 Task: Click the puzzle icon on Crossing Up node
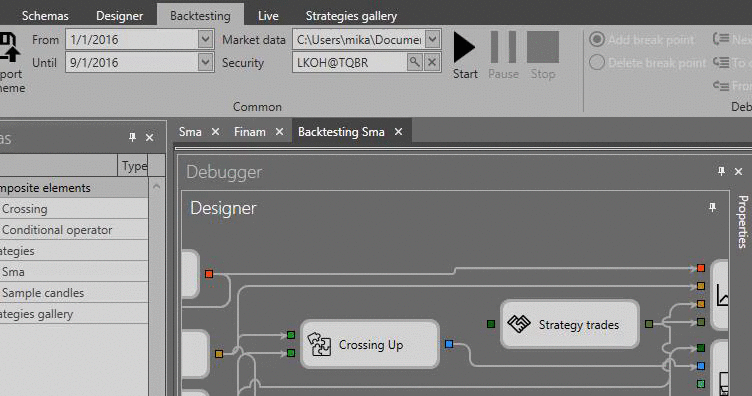319,344
